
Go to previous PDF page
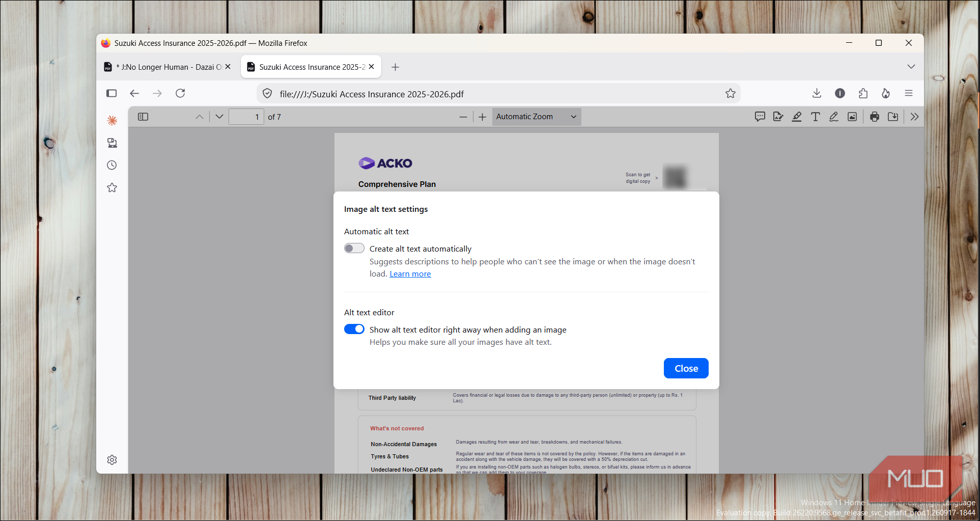point(200,117)
